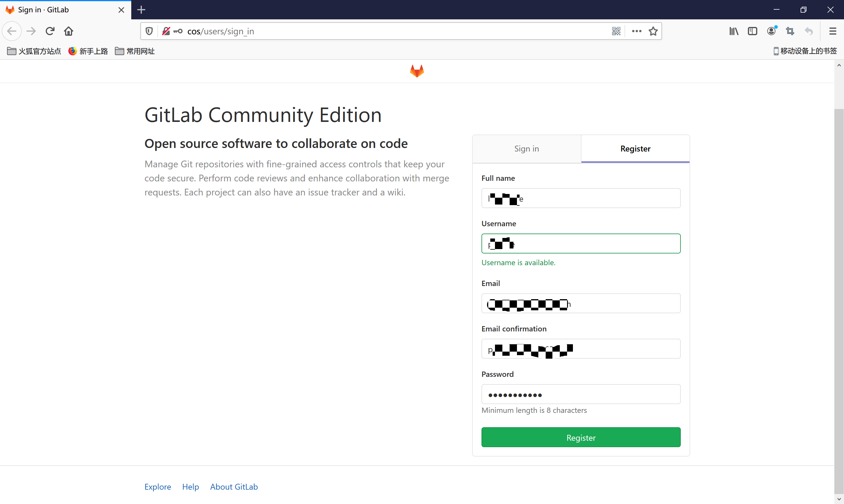
Task: Go to the browser home page
Action: (68, 31)
